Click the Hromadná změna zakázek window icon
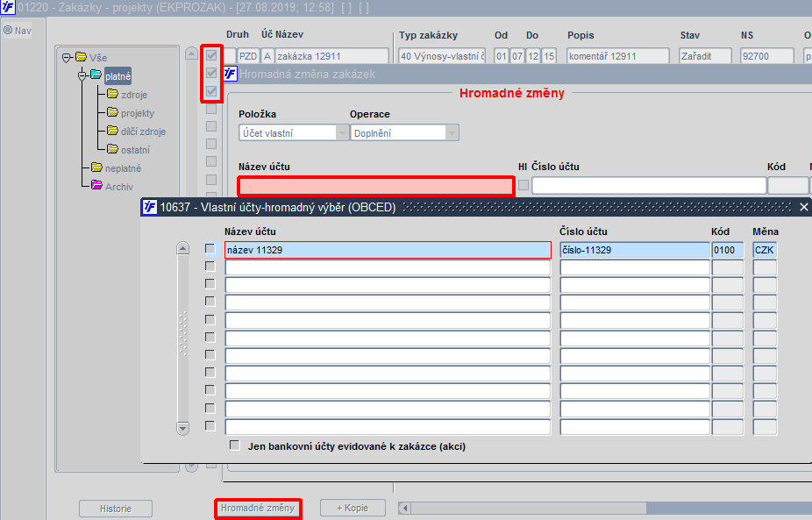This screenshot has width=812, height=520. 231,74
